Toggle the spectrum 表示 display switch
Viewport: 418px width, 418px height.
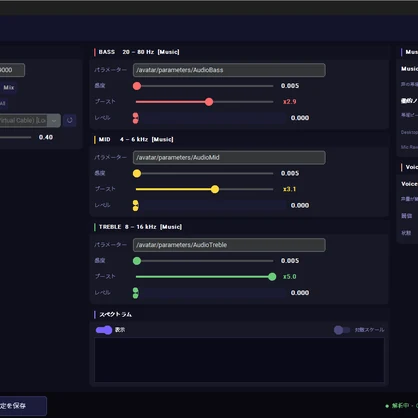[x=104, y=330]
